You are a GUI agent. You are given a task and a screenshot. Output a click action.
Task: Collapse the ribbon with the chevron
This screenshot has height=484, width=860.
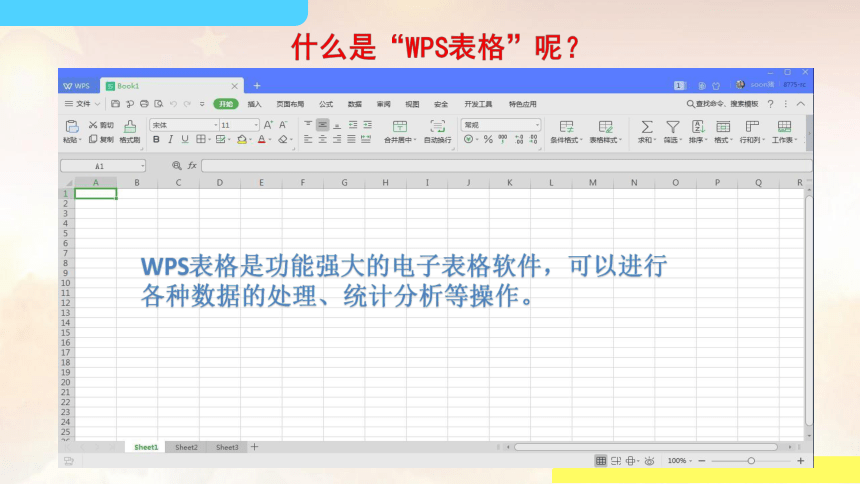point(801,104)
